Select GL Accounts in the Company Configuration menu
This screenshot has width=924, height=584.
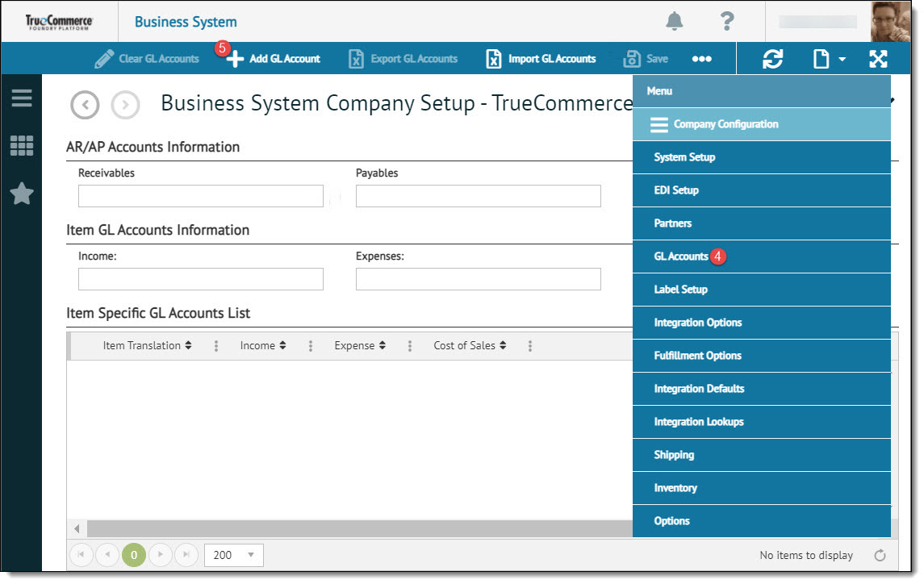[x=680, y=256]
